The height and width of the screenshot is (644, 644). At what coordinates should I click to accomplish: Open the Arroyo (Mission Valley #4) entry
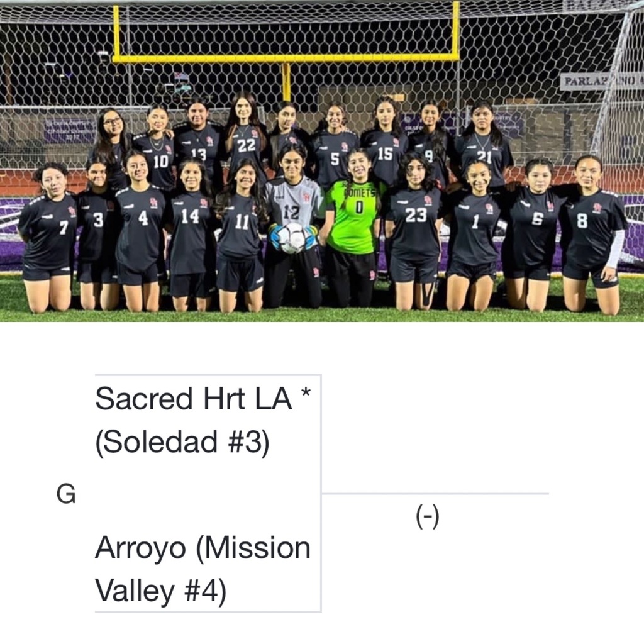point(203,569)
